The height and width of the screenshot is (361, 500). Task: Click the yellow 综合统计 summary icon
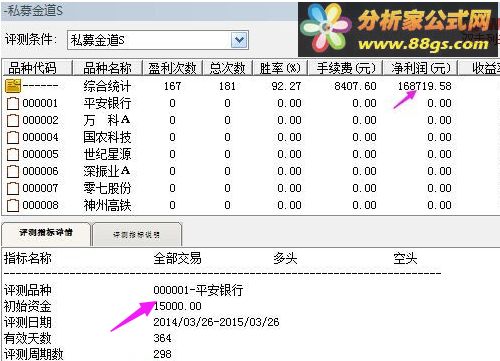[x=13, y=86]
